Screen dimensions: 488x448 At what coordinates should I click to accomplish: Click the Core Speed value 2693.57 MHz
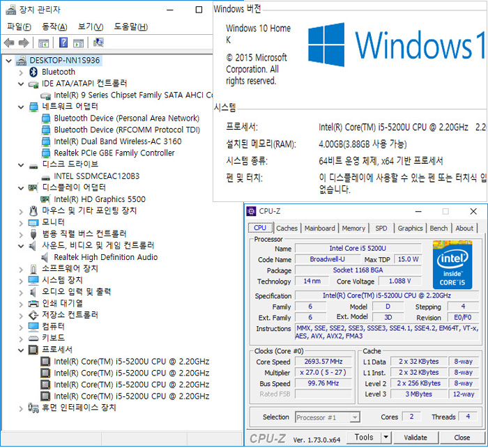(323, 362)
